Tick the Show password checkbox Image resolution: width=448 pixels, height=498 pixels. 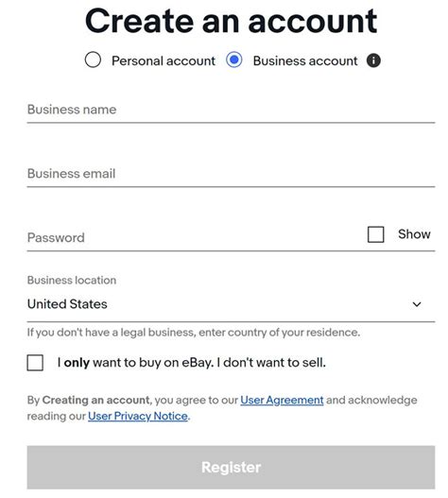(x=375, y=234)
